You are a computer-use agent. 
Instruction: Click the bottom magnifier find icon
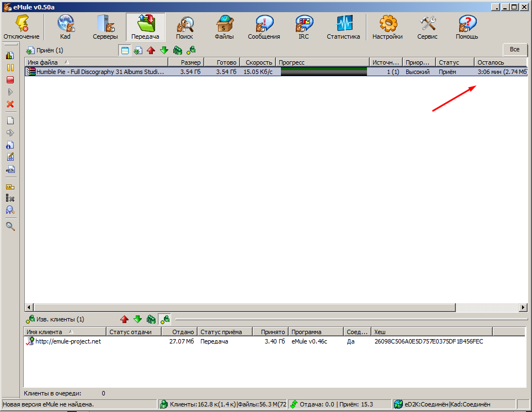[10, 226]
